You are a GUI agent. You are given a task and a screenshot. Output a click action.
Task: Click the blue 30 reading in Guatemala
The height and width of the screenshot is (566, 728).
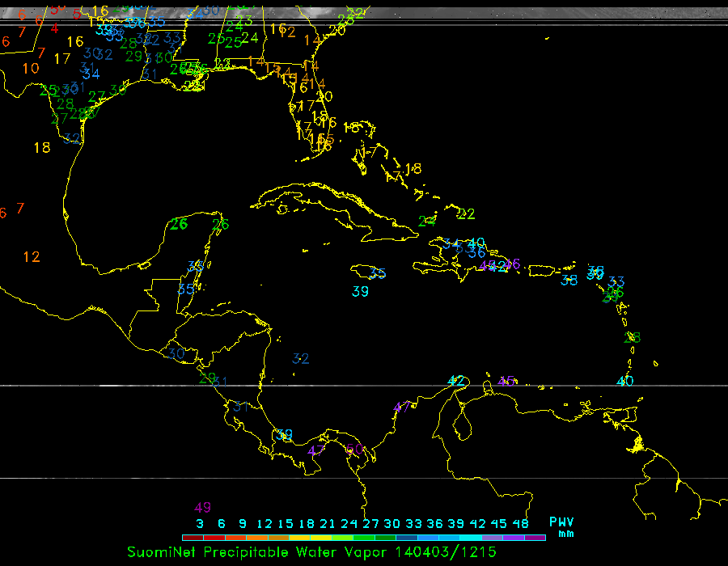pos(176,353)
